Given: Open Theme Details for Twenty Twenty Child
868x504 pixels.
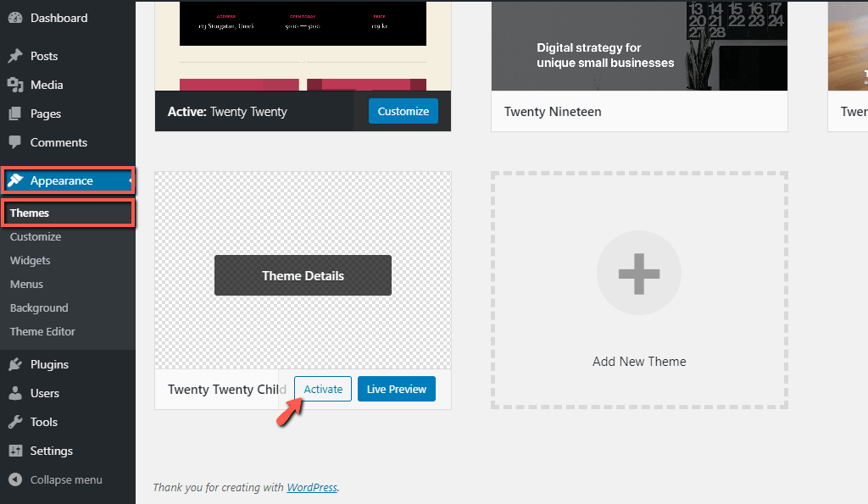Looking at the screenshot, I should tap(303, 275).
